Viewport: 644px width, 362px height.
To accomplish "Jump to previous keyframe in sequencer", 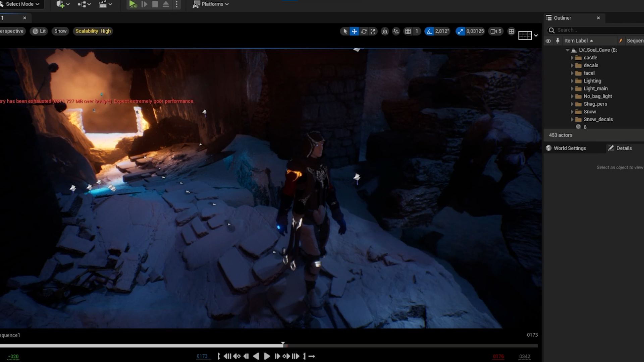I will [236, 356].
